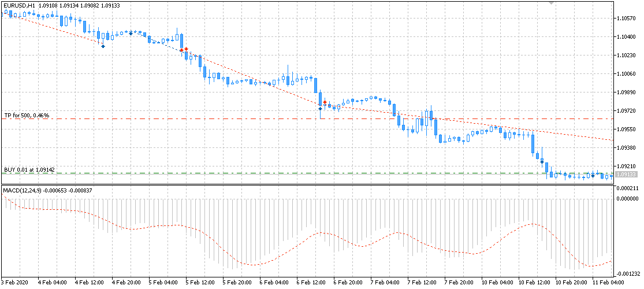Click the '10 Feb 04:00' time label

click(x=496, y=283)
